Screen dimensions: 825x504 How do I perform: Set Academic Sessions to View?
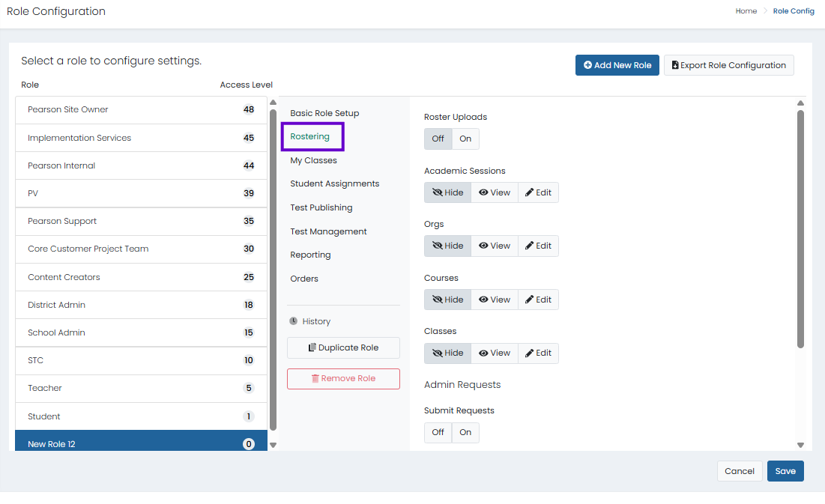(495, 192)
